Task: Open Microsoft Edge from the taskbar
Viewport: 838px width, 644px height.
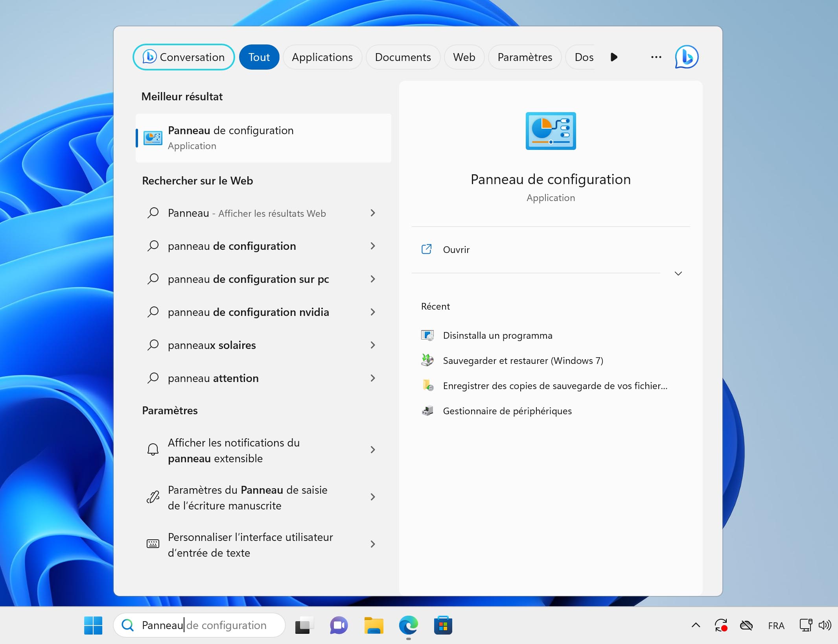Action: [x=409, y=625]
